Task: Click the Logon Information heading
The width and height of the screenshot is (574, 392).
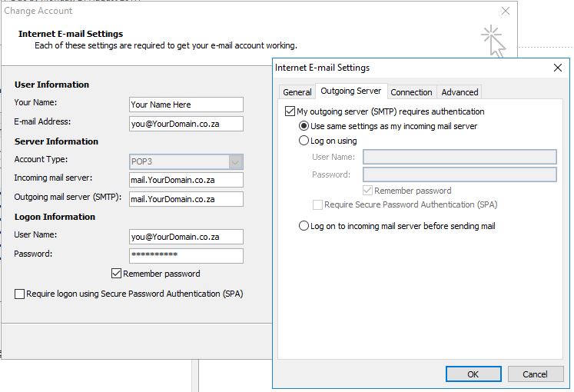Action: (x=55, y=217)
